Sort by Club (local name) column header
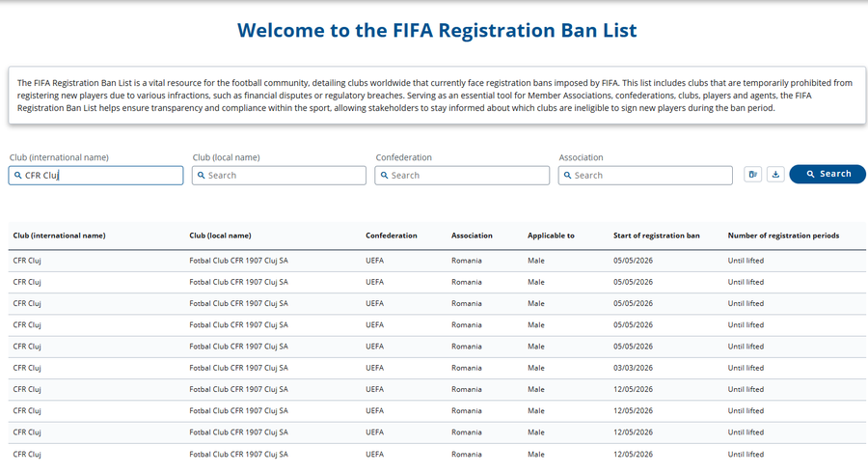The image size is (868, 473). [220, 236]
